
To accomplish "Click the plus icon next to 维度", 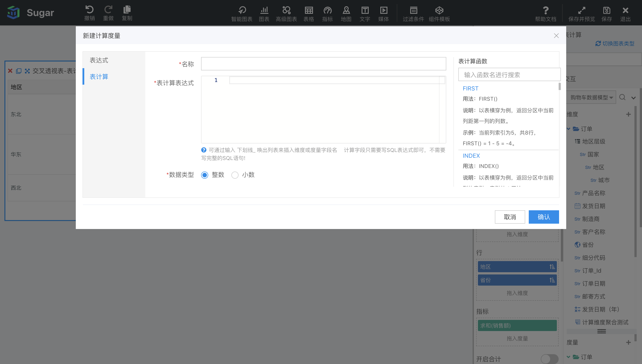I will pos(628,114).
